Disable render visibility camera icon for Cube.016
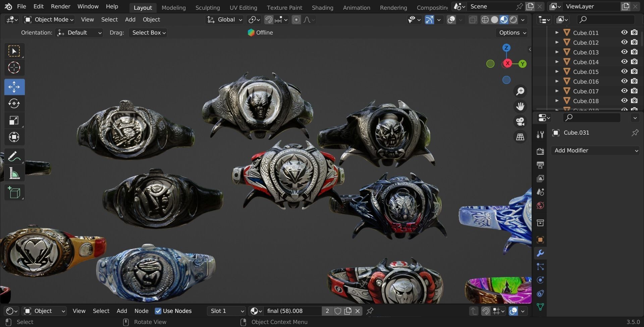Viewport: 644px width, 327px height. point(634,81)
